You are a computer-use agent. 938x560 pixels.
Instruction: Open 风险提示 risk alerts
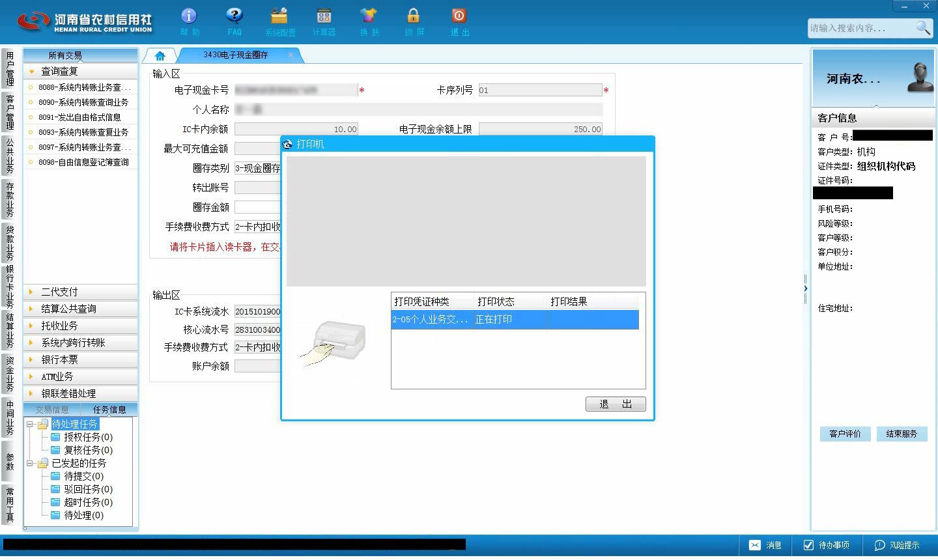coord(897,546)
